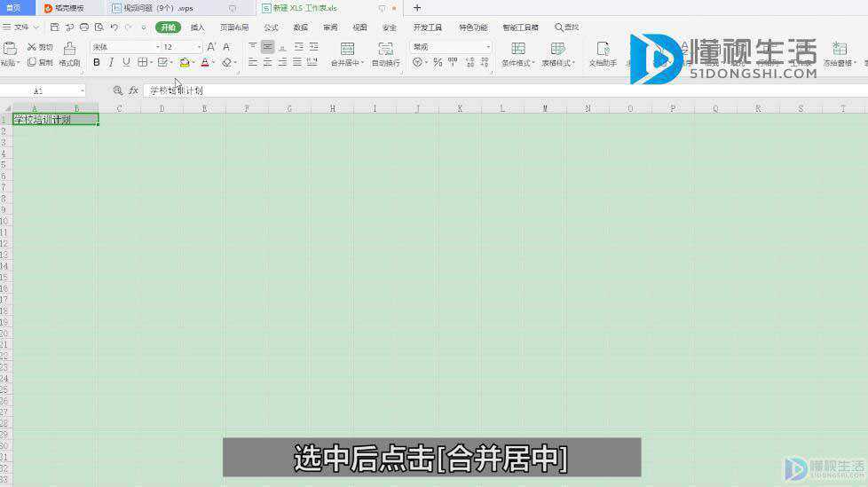Toggle Bold formatting

tap(97, 62)
